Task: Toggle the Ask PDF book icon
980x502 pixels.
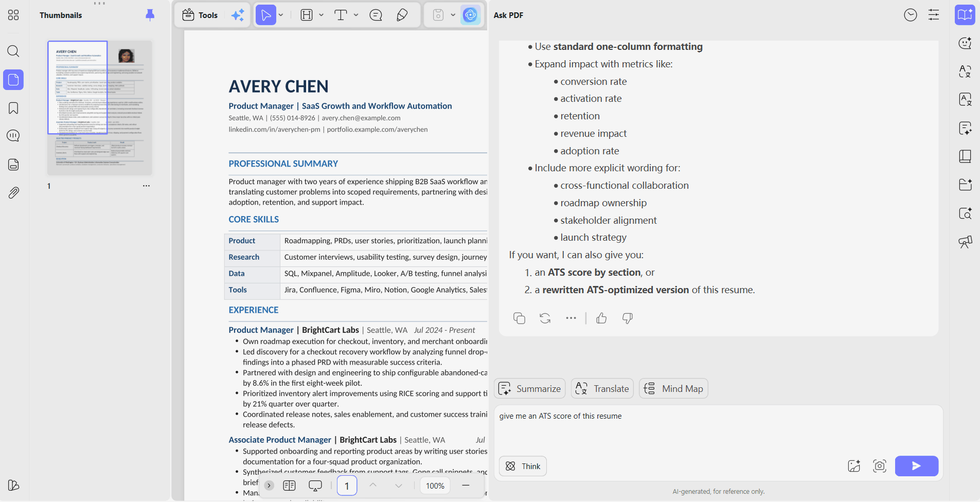Action: [x=965, y=15]
